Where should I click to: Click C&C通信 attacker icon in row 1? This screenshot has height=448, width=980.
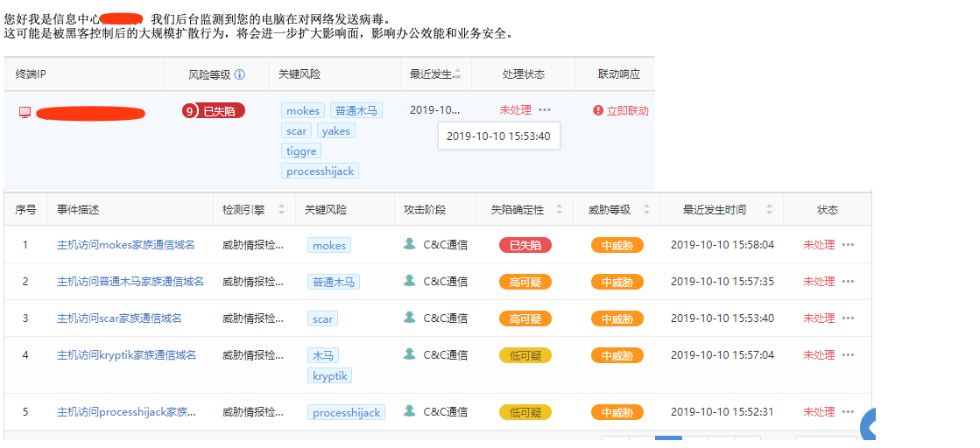coord(409,244)
